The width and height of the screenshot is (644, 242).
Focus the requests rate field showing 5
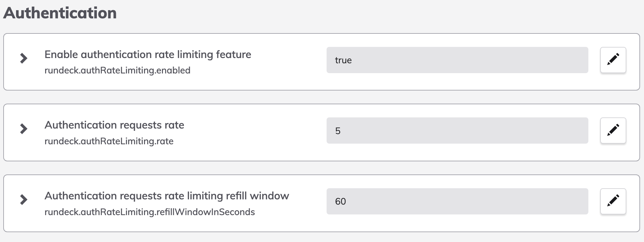pos(457,131)
